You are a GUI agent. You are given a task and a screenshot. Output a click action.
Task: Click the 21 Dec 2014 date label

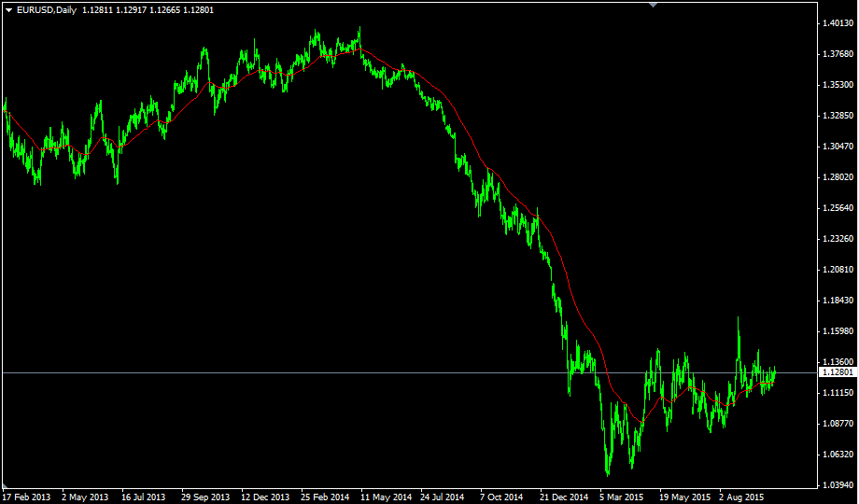(x=564, y=497)
